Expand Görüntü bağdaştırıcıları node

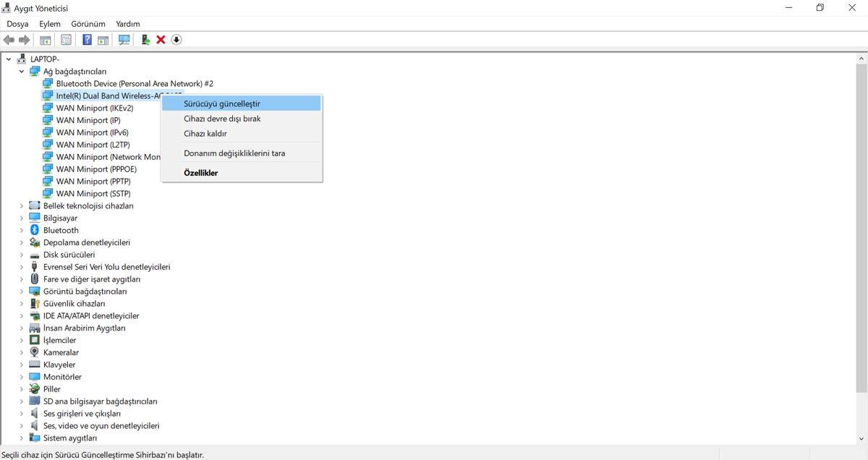point(22,291)
